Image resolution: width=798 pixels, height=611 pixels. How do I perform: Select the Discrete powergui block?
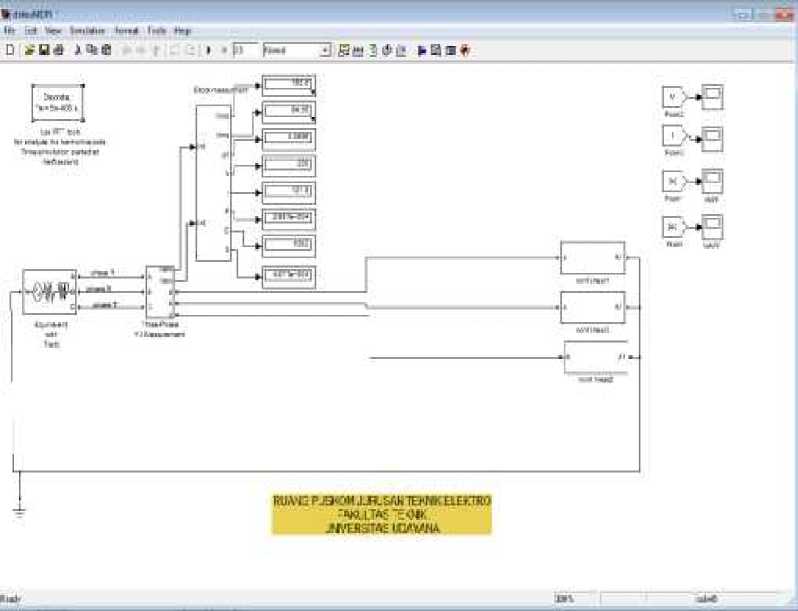click(x=58, y=103)
